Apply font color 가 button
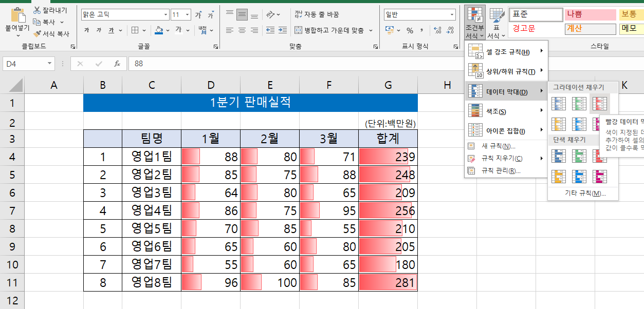644x309 pixels. pyautogui.click(x=178, y=30)
